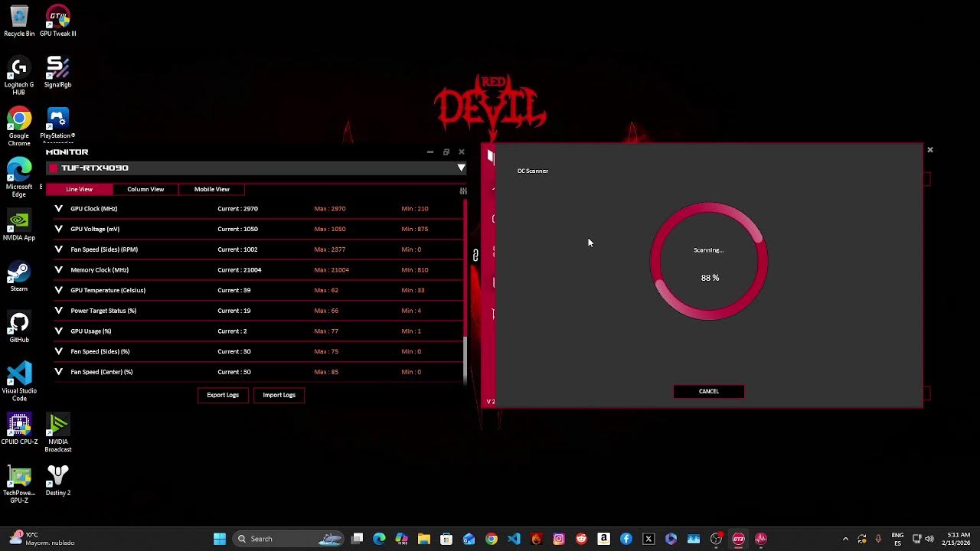Click the 'Current : 2970' GPU clock value
The width and height of the screenshot is (980, 551).
pyautogui.click(x=238, y=208)
